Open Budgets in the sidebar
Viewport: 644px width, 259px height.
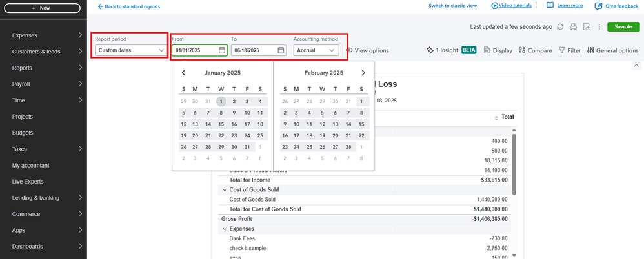(x=23, y=133)
